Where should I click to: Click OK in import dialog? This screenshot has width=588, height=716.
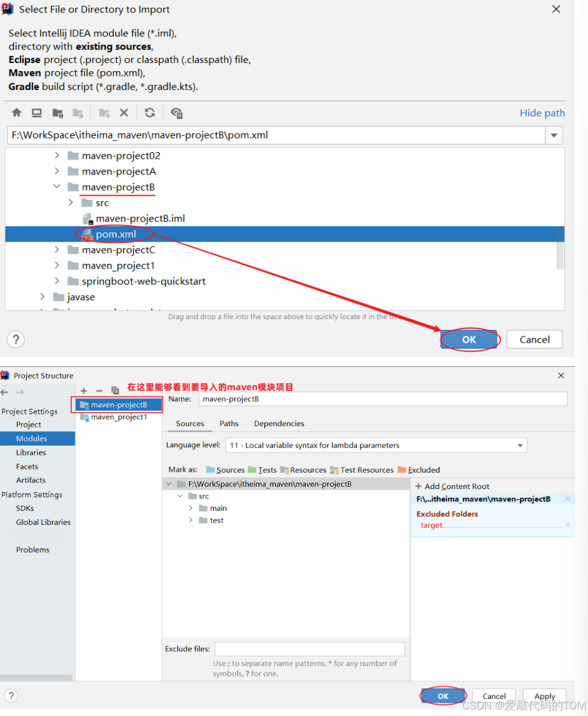tap(469, 339)
